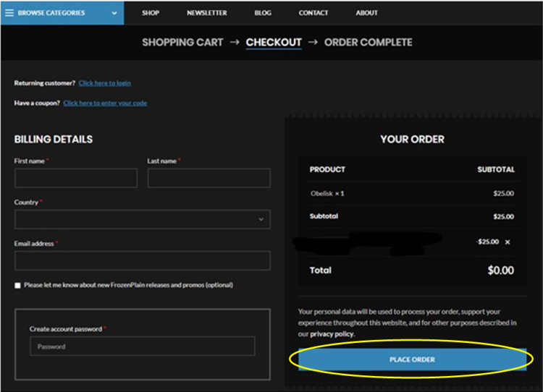The image size is (543, 392).
Task: Click into the Last name field
Action: pos(209,178)
